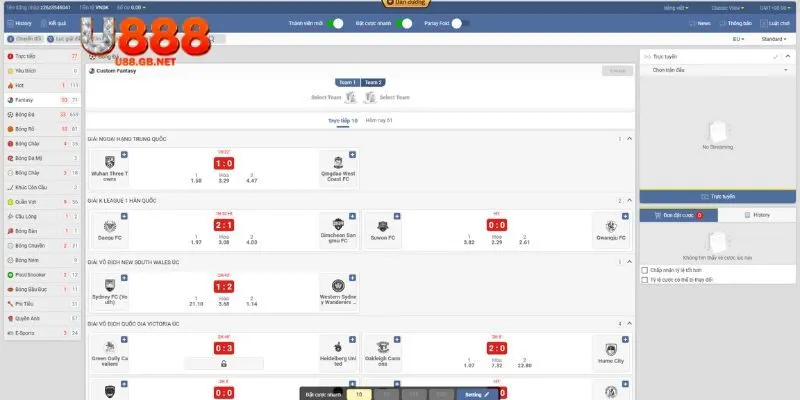Image resolution: width=800 pixels, height=400 pixels.
Task: Open the account balance dropdown
Action: click(131, 8)
